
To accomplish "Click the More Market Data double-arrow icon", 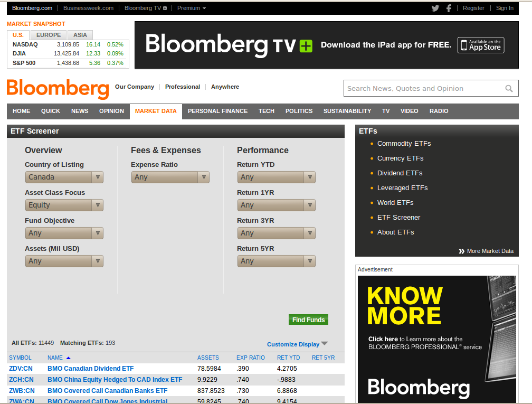I will point(461,251).
